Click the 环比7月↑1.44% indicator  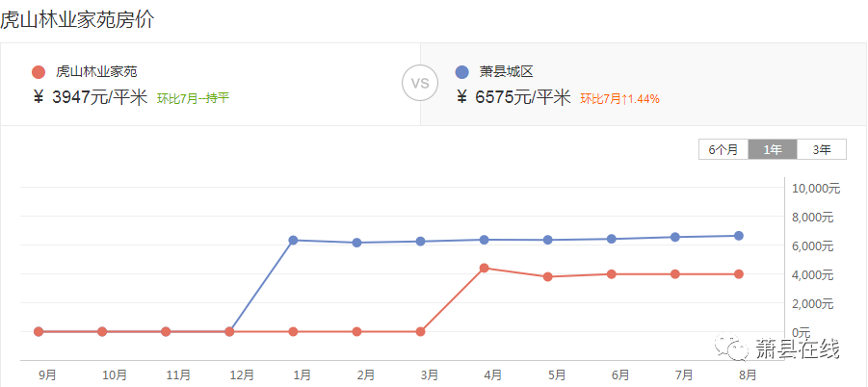pyautogui.click(x=620, y=99)
